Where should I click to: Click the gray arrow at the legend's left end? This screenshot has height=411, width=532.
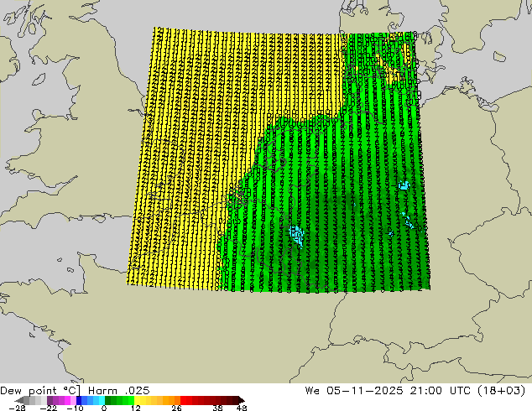tap(19, 400)
